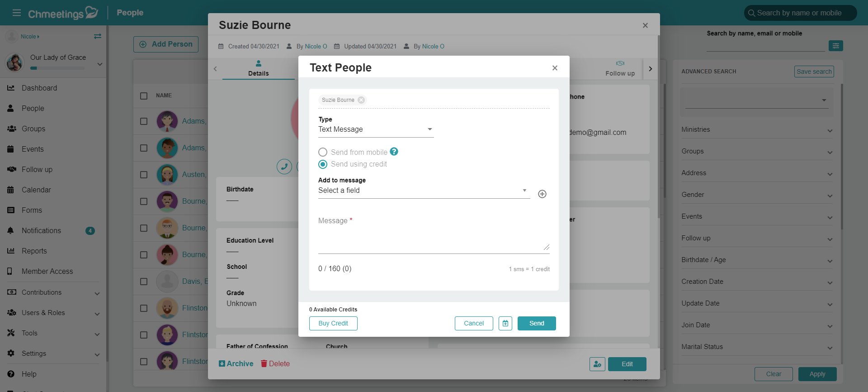Click the Our Lady of Grace progress bar
Image resolution: width=868 pixels, height=392 pixels.
point(57,68)
